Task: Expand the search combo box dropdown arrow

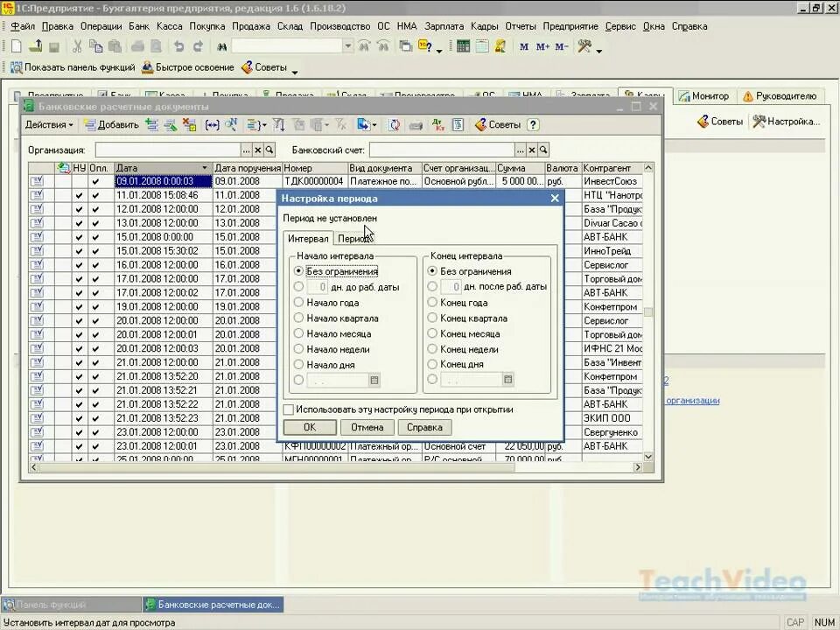Action: (347, 46)
